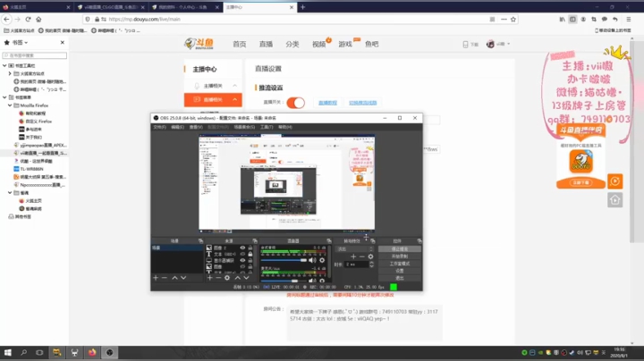Mute the desktop audio speaker icon
The image size is (644, 361).
tap(312, 260)
